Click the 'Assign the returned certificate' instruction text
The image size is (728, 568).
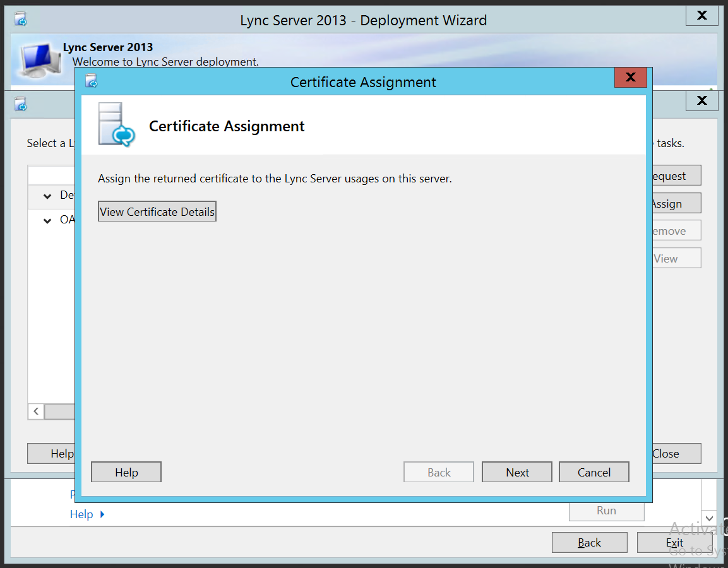pos(275,179)
